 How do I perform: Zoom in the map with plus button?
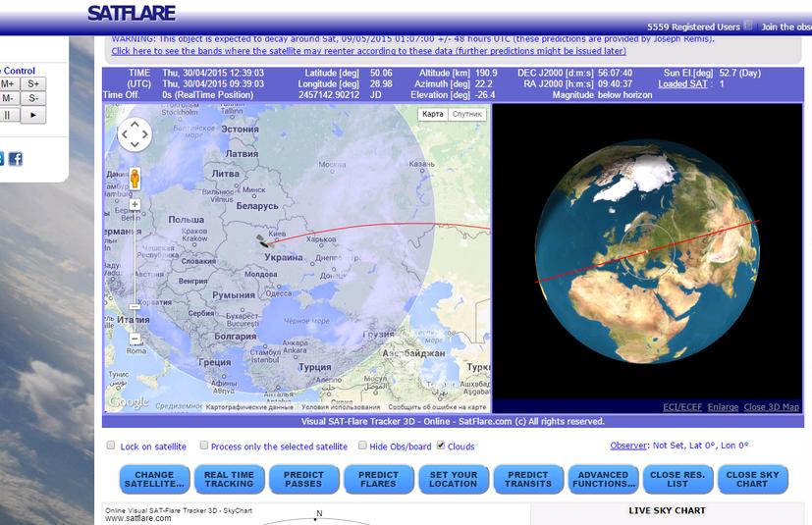click(135, 204)
